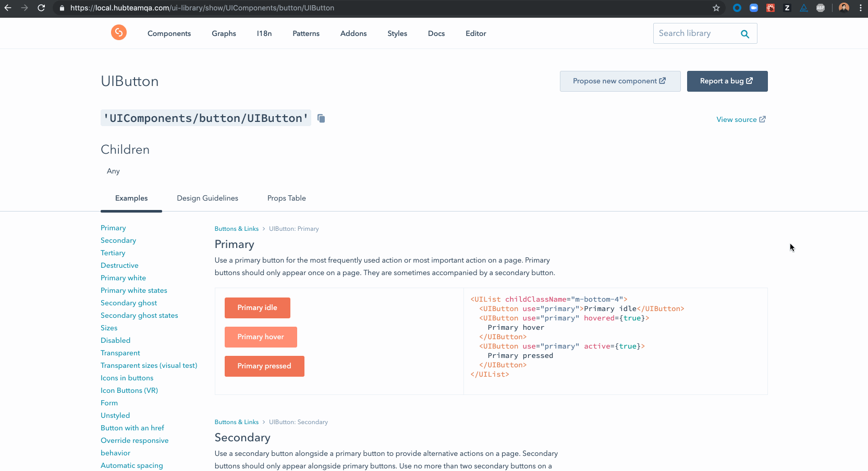Click the padlock site info icon

coord(62,8)
